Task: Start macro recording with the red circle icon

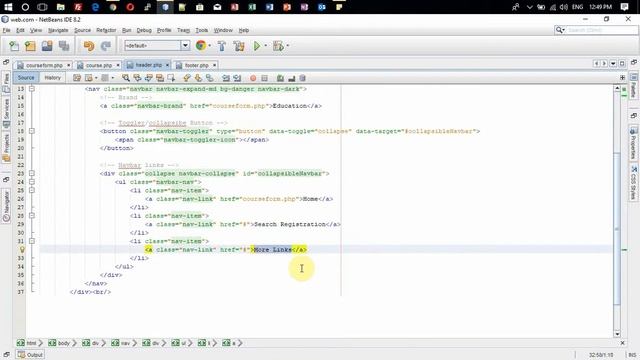Action: point(253,78)
